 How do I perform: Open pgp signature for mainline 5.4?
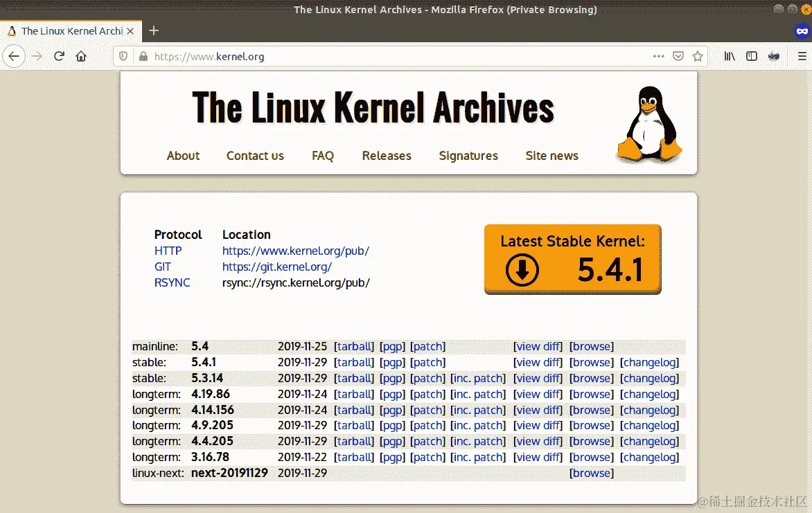(393, 347)
